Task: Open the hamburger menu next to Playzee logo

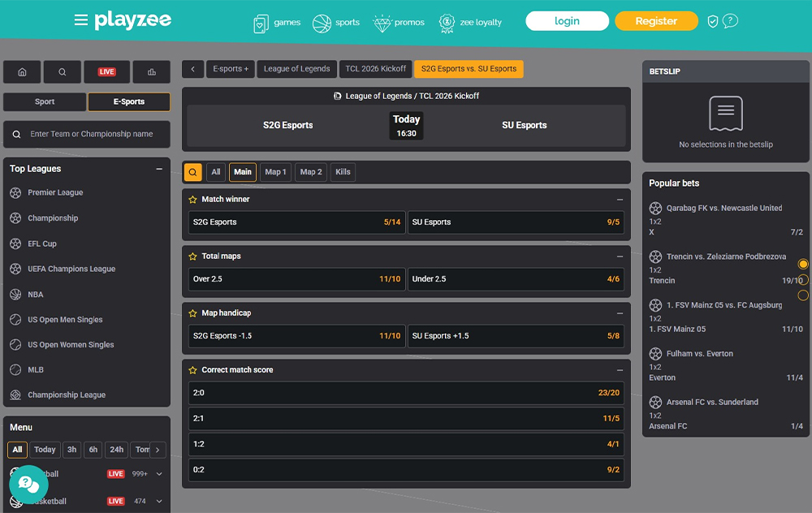Action: click(80, 20)
